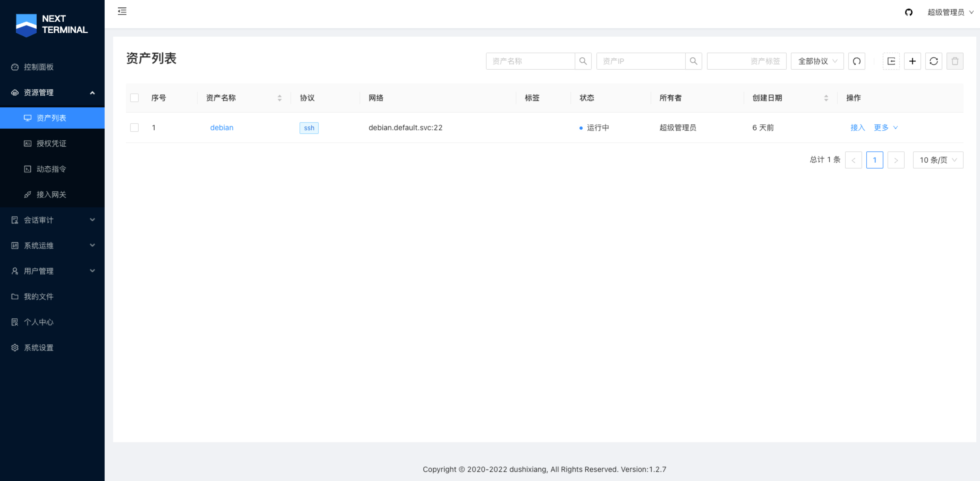Screen dimensions: 980x481
Task: Click the asset IP search icon
Action: coord(693,61)
